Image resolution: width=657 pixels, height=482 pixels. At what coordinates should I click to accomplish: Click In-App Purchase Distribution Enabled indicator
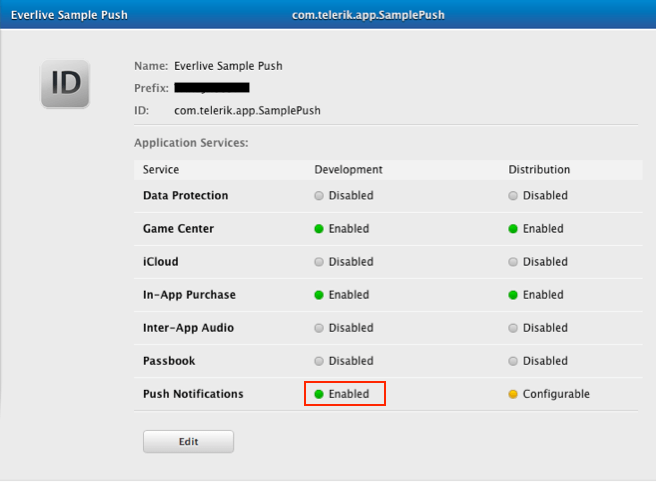click(x=537, y=295)
